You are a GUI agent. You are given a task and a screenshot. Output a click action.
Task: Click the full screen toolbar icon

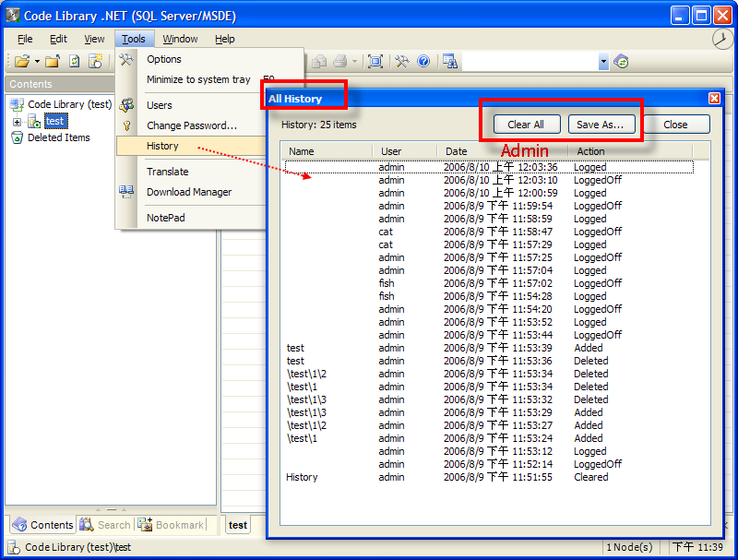(375, 62)
